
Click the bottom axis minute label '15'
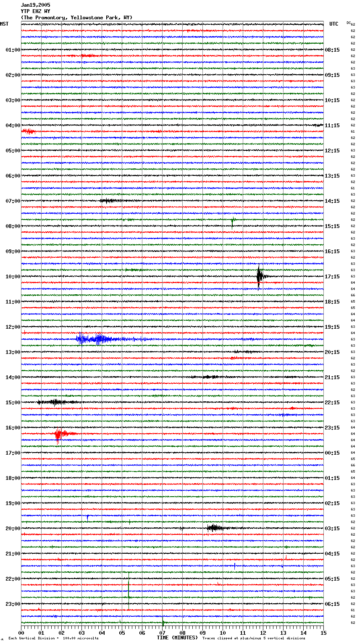pyautogui.click(x=323, y=633)
